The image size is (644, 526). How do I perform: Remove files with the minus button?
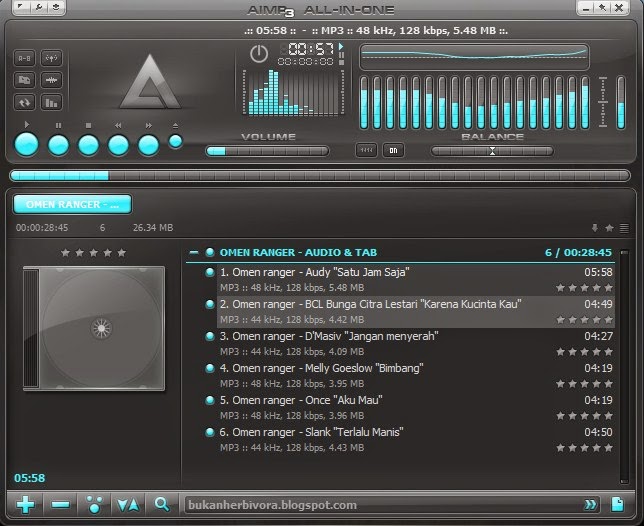(60, 505)
